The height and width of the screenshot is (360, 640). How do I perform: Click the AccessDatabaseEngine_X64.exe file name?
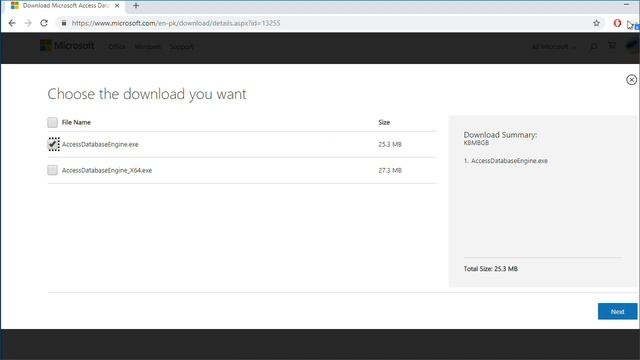(107, 171)
